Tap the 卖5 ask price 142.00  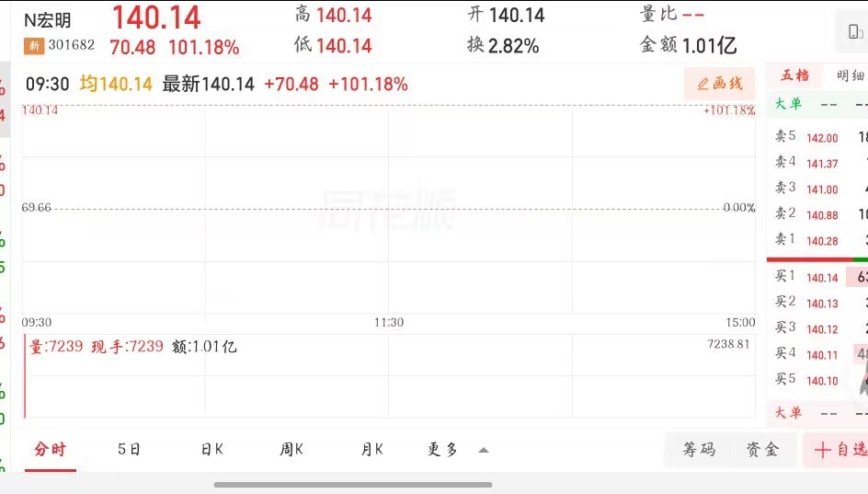click(x=822, y=138)
